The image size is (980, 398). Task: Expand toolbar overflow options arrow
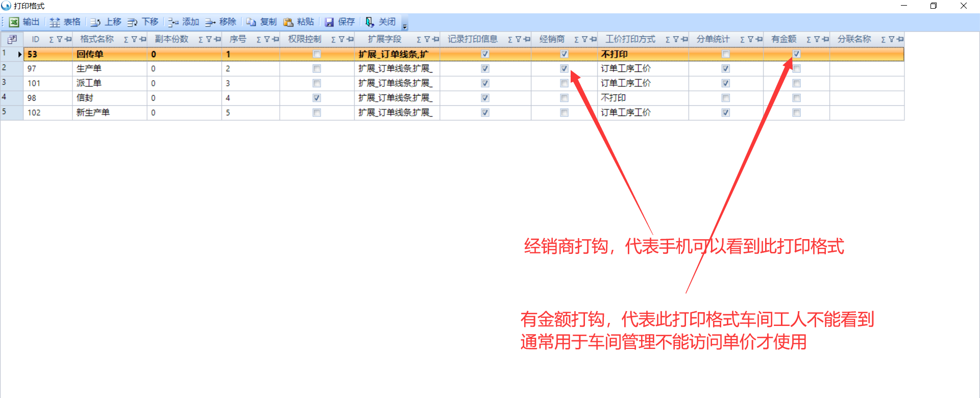pyautogui.click(x=405, y=26)
